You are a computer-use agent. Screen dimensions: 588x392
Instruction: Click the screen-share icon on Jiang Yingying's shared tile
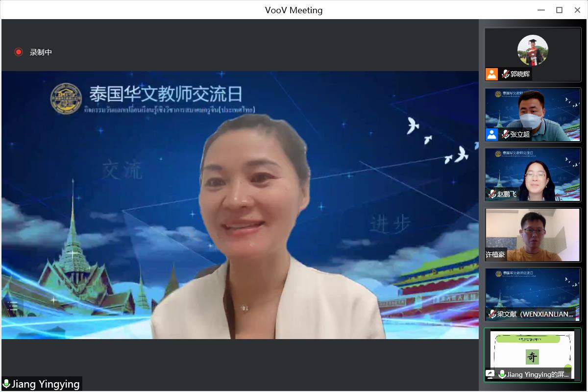pyautogui.click(x=490, y=374)
